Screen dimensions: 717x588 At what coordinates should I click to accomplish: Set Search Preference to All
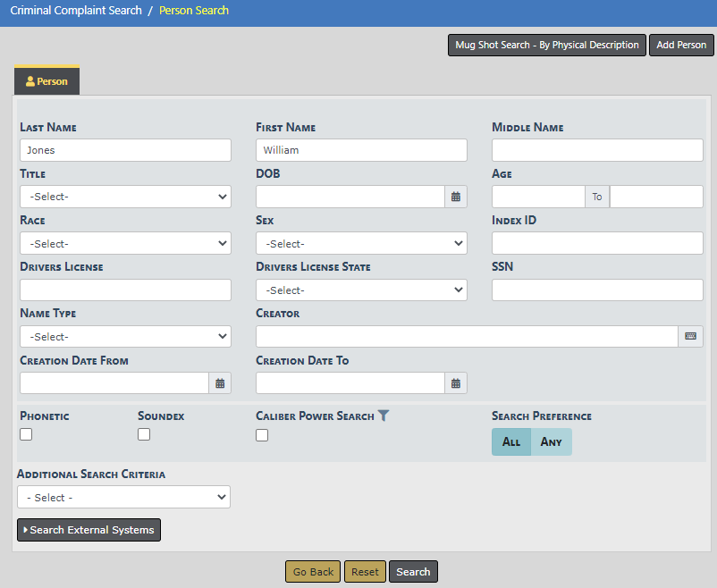coord(511,442)
